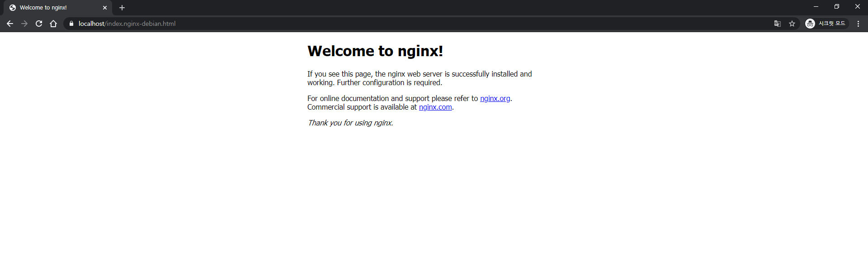Bookmark this page with the star
This screenshot has width=868, height=255.
point(792,24)
